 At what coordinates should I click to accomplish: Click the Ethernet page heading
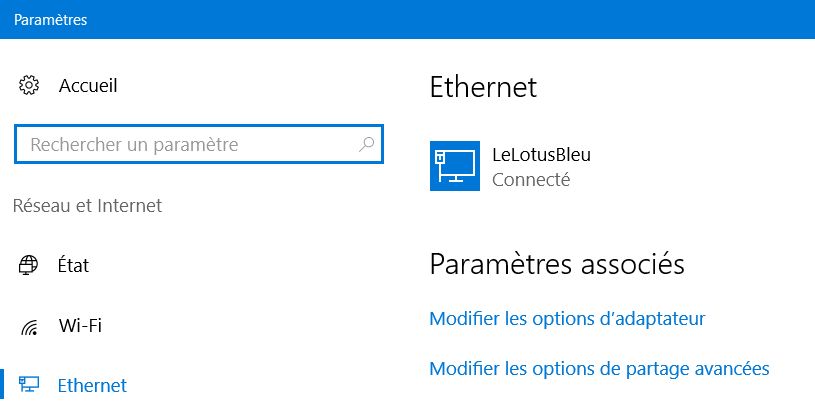483,87
